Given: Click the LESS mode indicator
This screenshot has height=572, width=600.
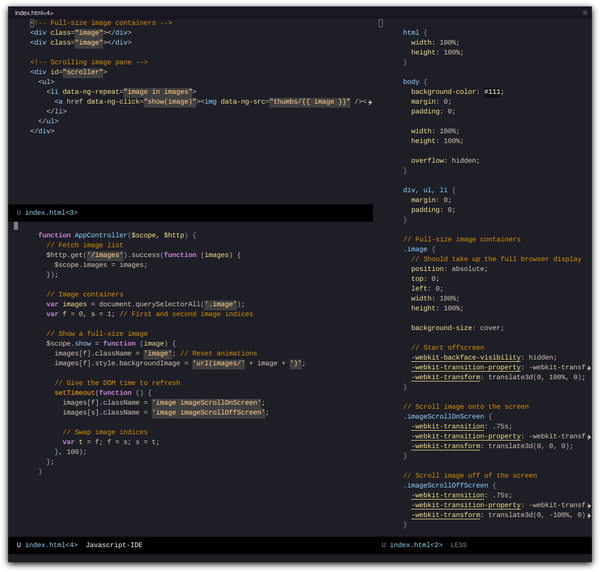Looking at the screenshot, I should [458, 545].
